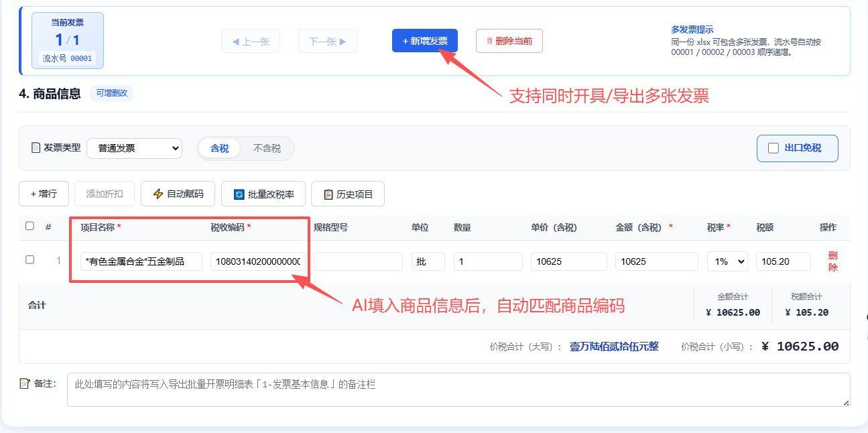The image size is (868, 433).
Task: Click the 金额合计 value ¥ 10625.00
Action: (x=733, y=312)
